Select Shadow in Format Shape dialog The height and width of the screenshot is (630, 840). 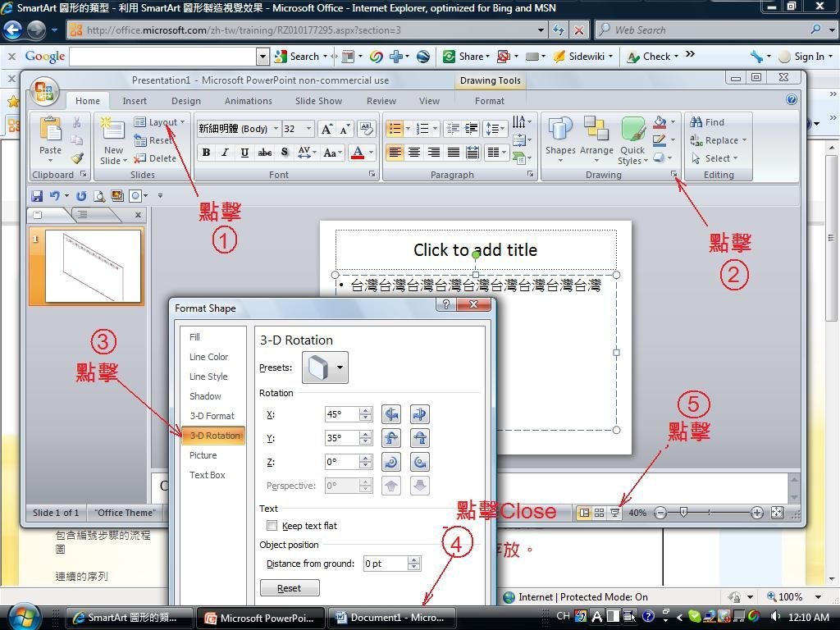pos(205,396)
